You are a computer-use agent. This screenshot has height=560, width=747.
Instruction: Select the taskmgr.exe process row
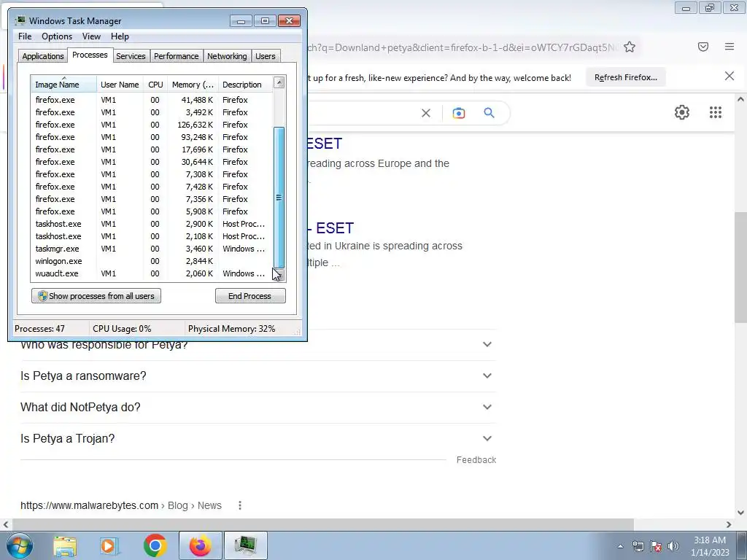tap(152, 249)
